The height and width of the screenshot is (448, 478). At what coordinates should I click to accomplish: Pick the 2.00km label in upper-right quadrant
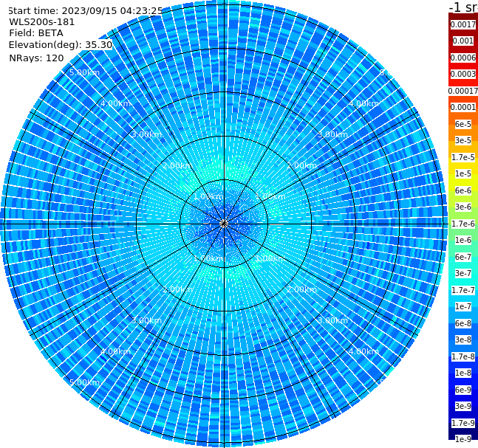(x=301, y=165)
